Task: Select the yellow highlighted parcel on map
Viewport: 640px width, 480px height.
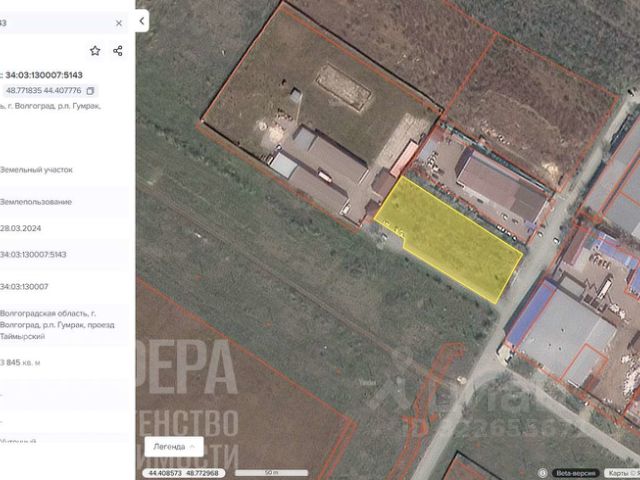Action: [x=449, y=240]
